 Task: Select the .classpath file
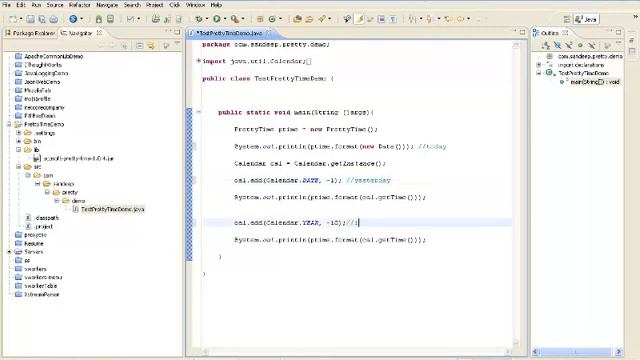[47, 218]
